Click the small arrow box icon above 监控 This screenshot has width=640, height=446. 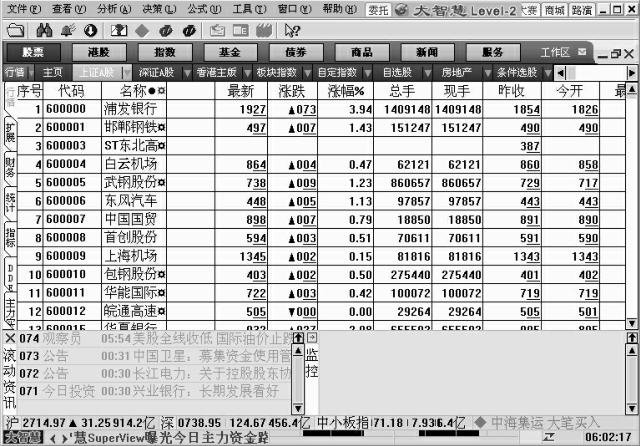point(312,337)
